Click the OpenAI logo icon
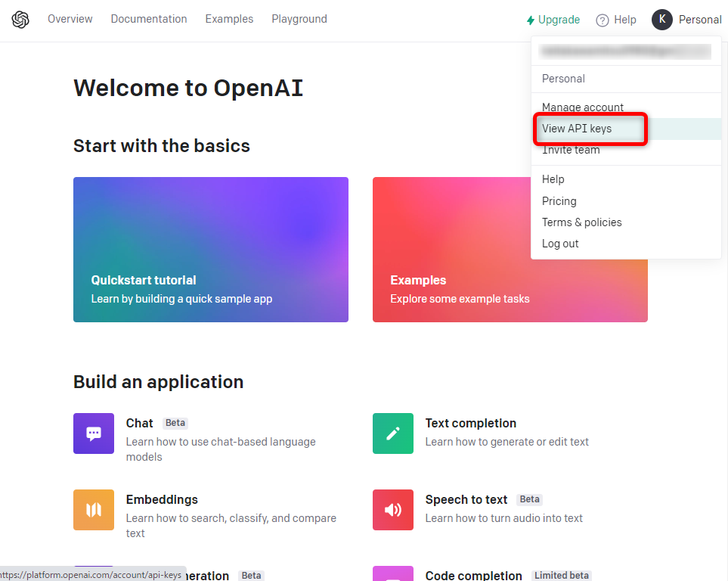728x581 pixels. [20, 20]
